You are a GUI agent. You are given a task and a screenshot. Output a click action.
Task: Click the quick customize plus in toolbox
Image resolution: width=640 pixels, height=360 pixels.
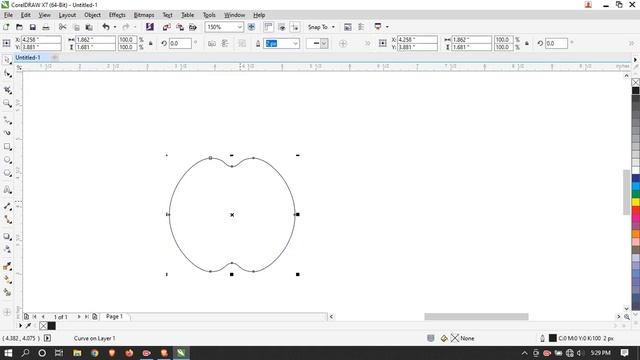point(7,312)
